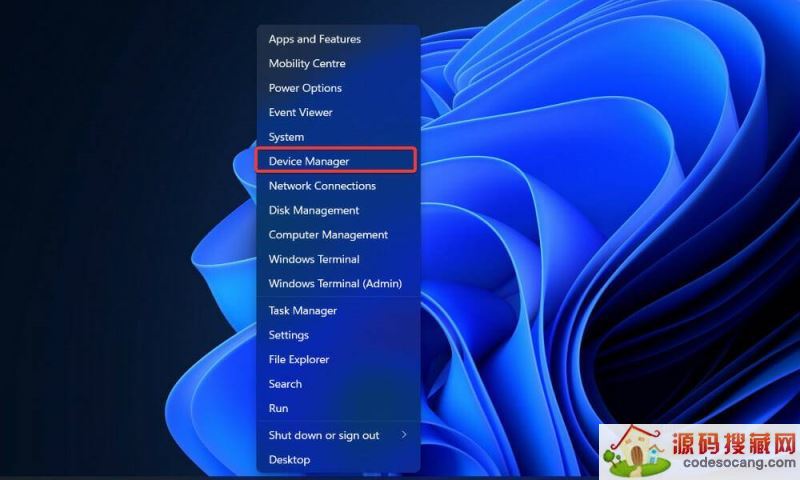Open Disk Management
The image size is (800, 480).
(x=314, y=211)
